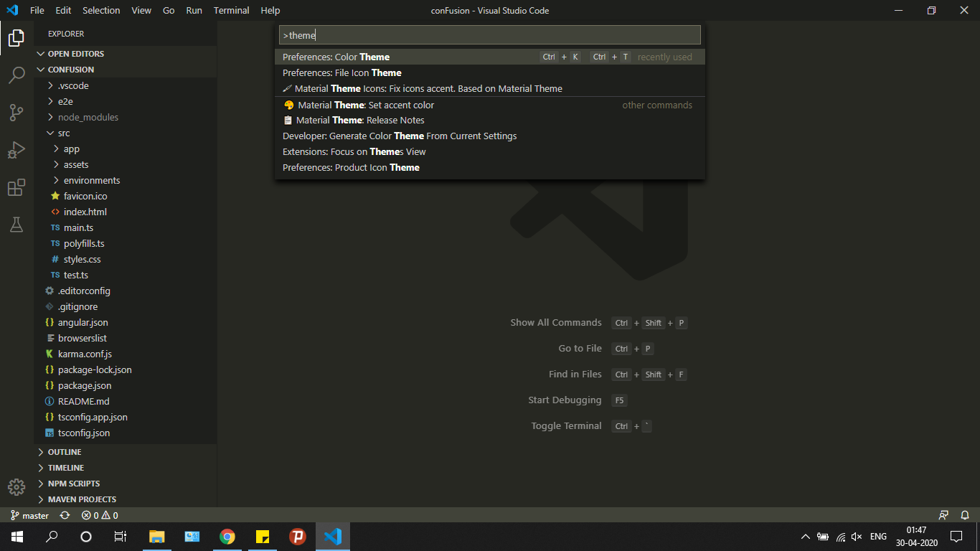Expand the TIMELINE panel
The width and height of the screenshot is (980, 551).
tap(126, 468)
